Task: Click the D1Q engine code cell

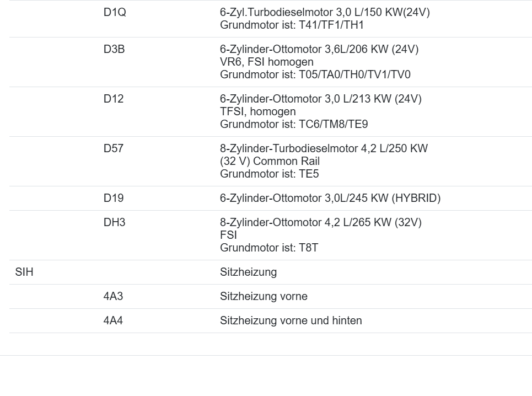Action: click(115, 13)
